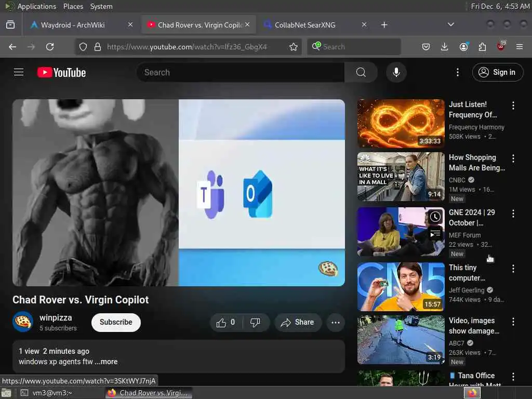Open Firefox View tab icon
532x399 pixels.
pyautogui.click(x=10, y=25)
